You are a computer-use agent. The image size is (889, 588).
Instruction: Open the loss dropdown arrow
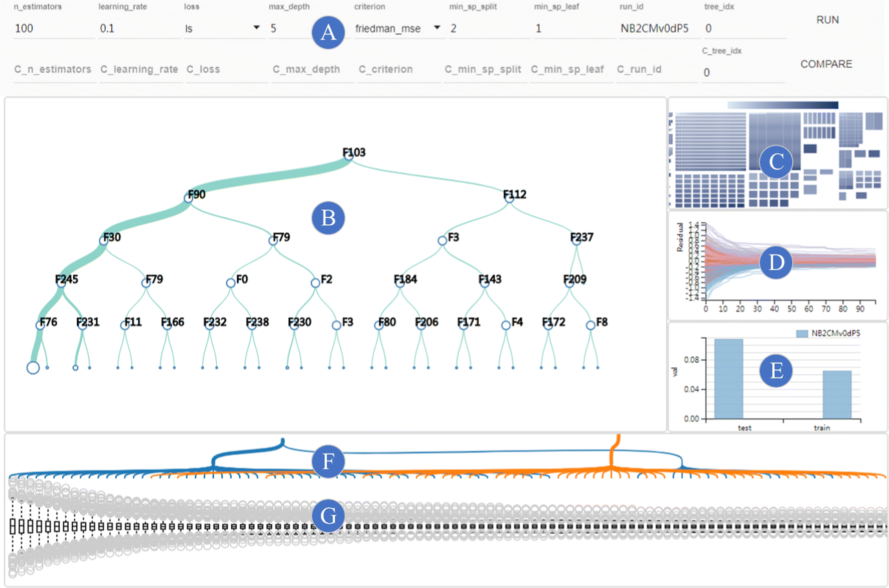point(256,28)
